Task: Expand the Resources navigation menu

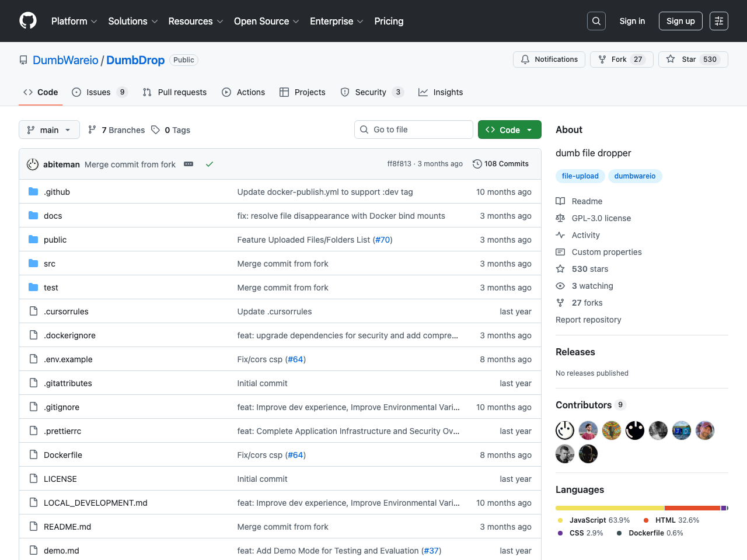Action: pyautogui.click(x=195, y=21)
